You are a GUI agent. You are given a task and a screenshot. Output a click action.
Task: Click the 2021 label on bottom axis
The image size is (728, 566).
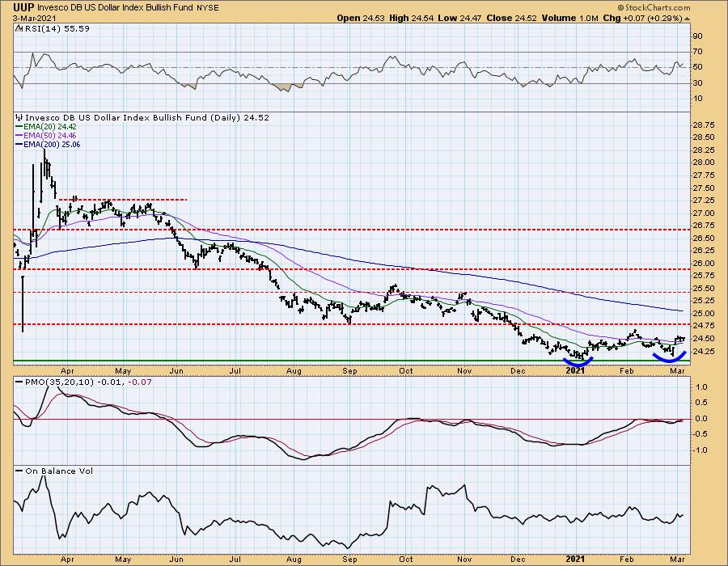(x=575, y=559)
